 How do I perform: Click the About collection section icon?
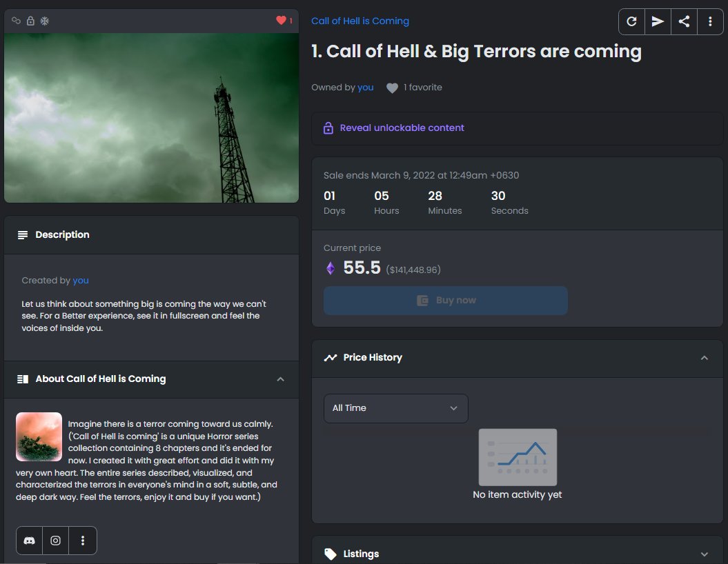point(23,379)
